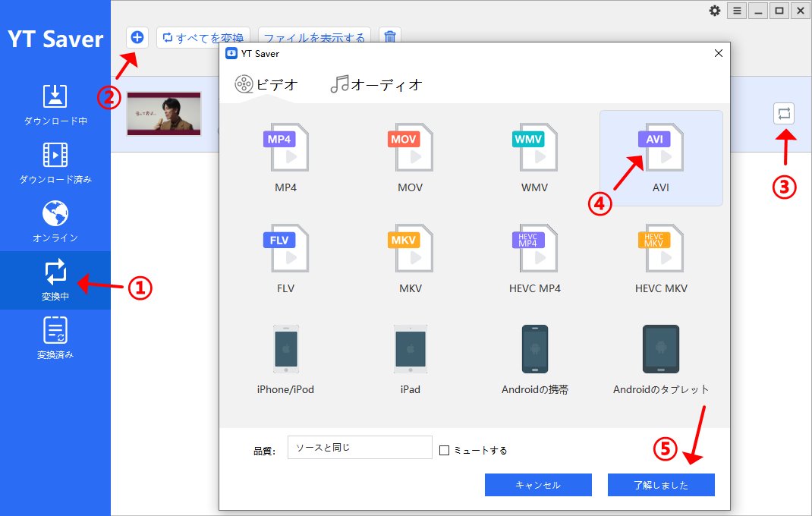
Task: Pick the Androidのタブレット preset
Action: pos(661,349)
